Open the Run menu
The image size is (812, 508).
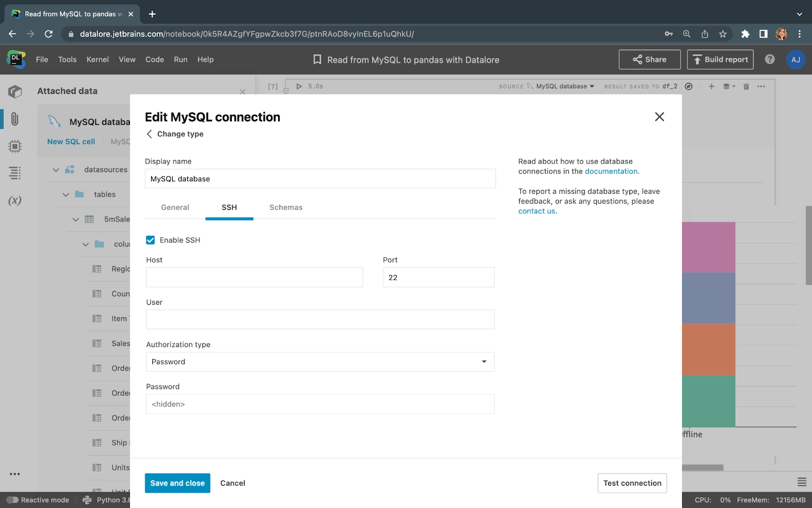pos(181,59)
